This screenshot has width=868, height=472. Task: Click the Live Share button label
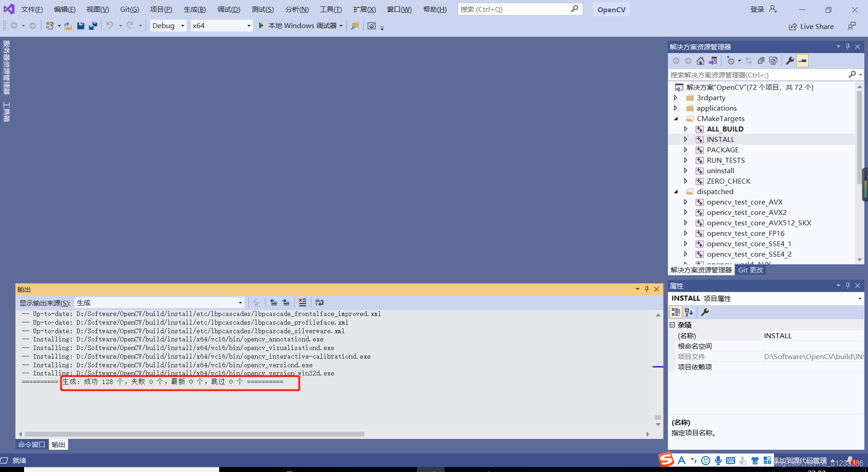(817, 27)
